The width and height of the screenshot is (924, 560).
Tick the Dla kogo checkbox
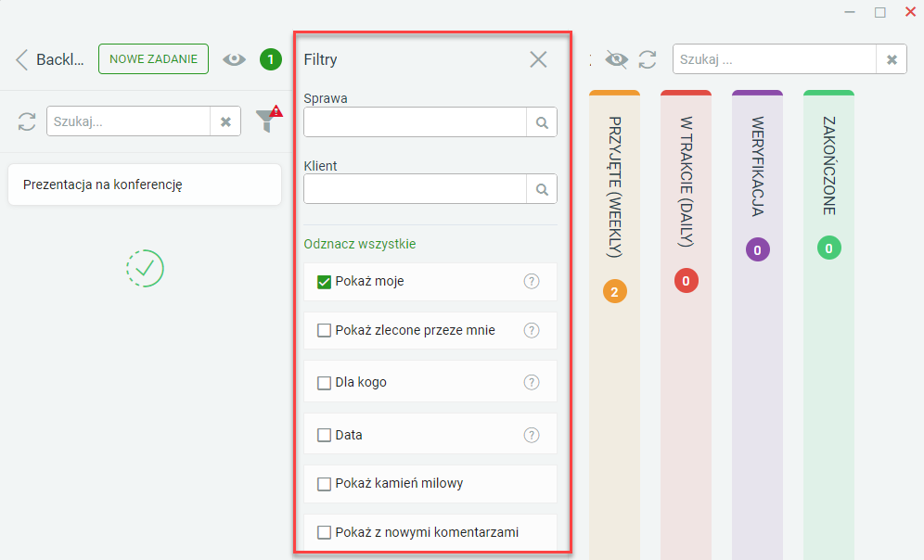pos(324,383)
